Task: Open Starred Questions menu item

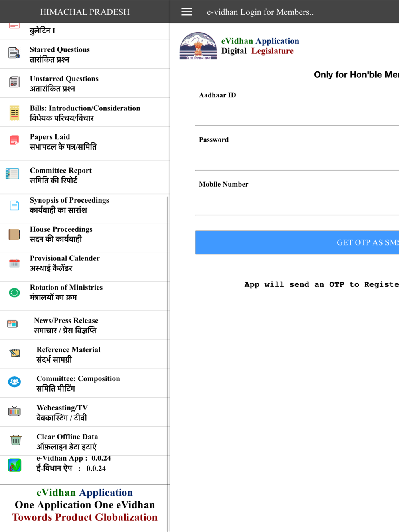Action: pyautogui.click(x=85, y=54)
